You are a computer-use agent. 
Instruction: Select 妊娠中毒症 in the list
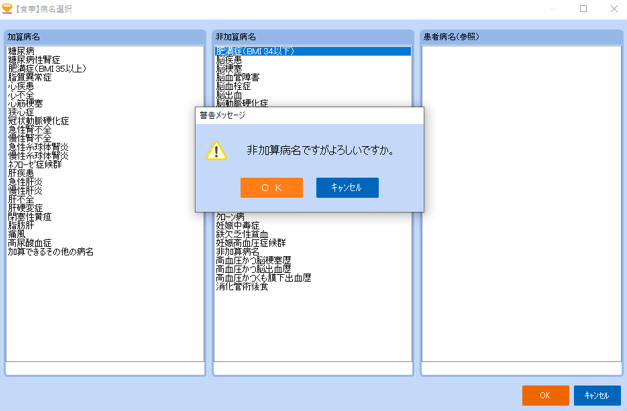point(238,225)
